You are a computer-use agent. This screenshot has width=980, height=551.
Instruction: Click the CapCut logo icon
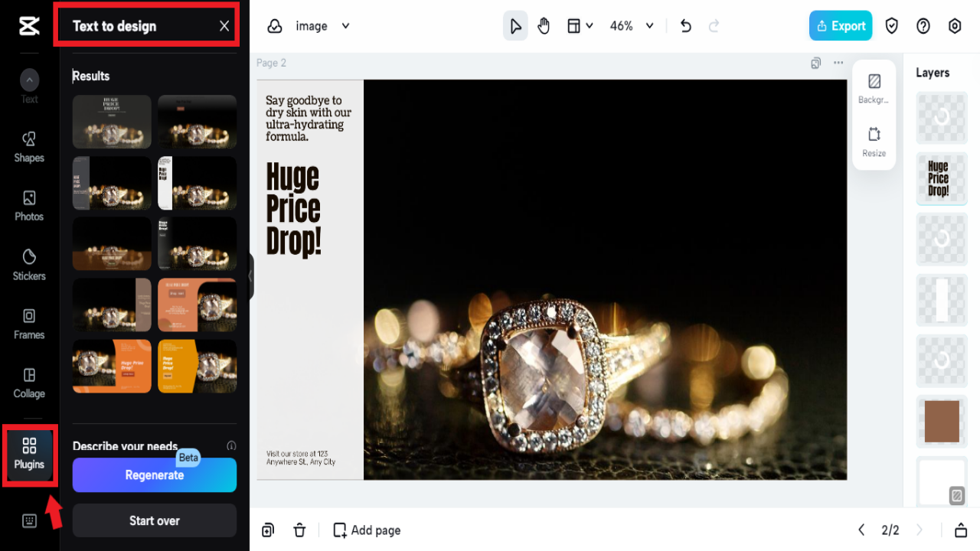click(x=29, y=26)
